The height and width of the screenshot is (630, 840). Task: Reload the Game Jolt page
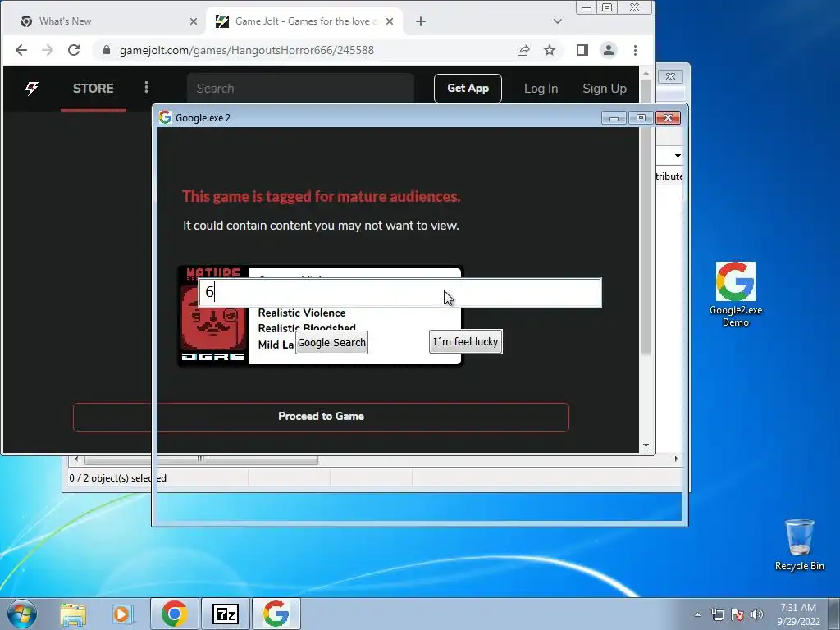[x=74, y=50]
